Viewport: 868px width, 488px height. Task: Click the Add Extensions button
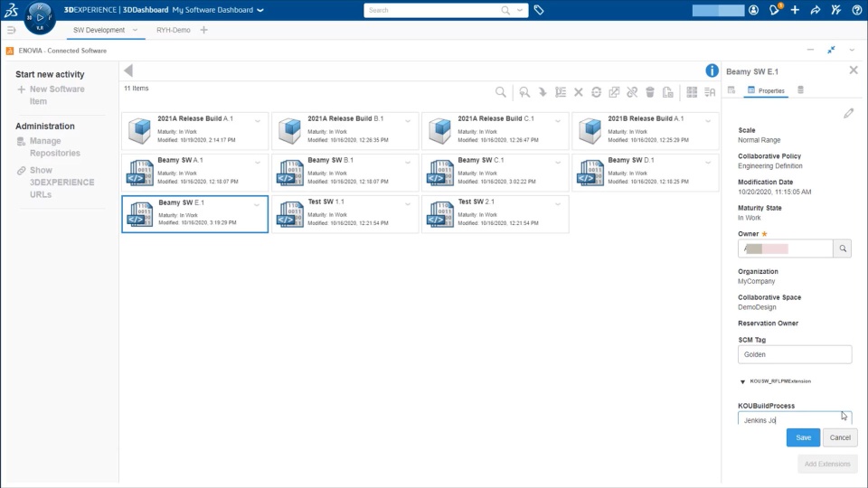827,464
